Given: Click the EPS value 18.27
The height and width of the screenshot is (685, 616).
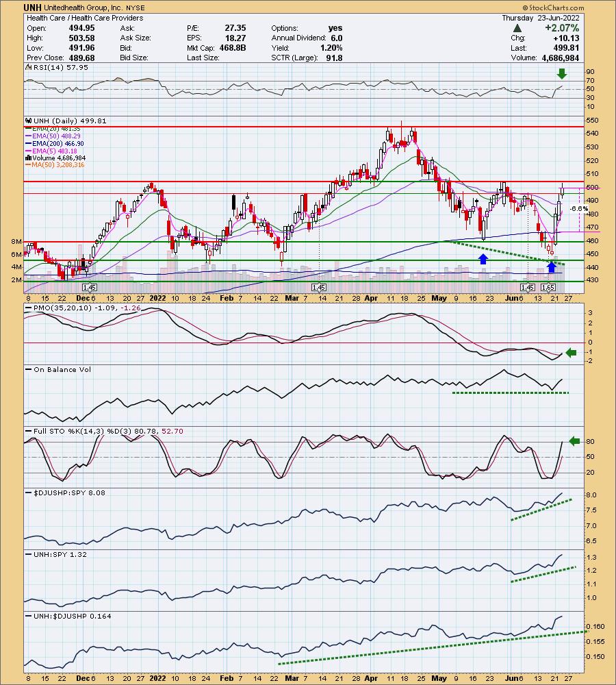Looking at the screenshot, I should [235, 38].
